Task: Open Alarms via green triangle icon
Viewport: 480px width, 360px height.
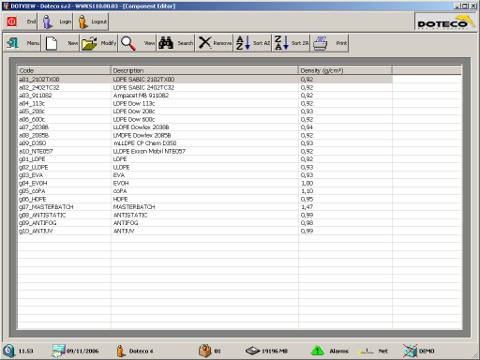Action: click(x=317, y=351)
